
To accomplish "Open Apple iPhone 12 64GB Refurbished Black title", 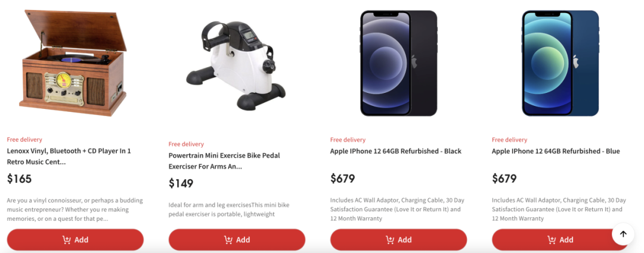I will 396,151.
